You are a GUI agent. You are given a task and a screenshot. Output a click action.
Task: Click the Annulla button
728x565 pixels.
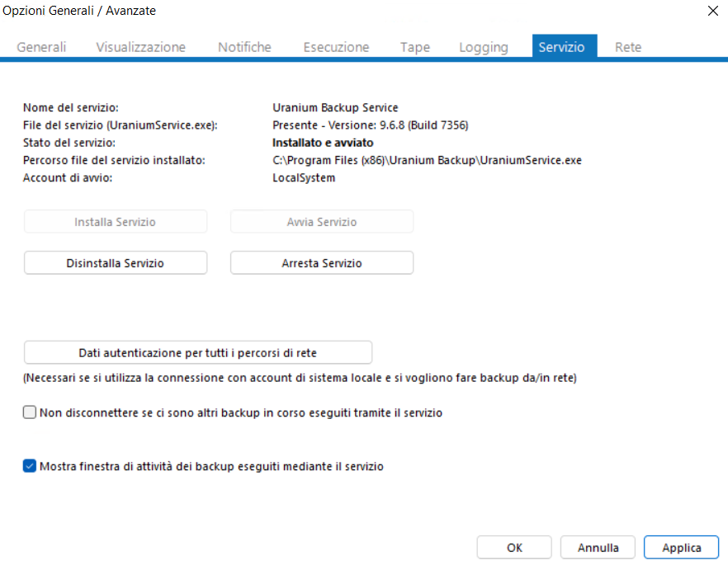pyautogui.click(x=598, y=548)
